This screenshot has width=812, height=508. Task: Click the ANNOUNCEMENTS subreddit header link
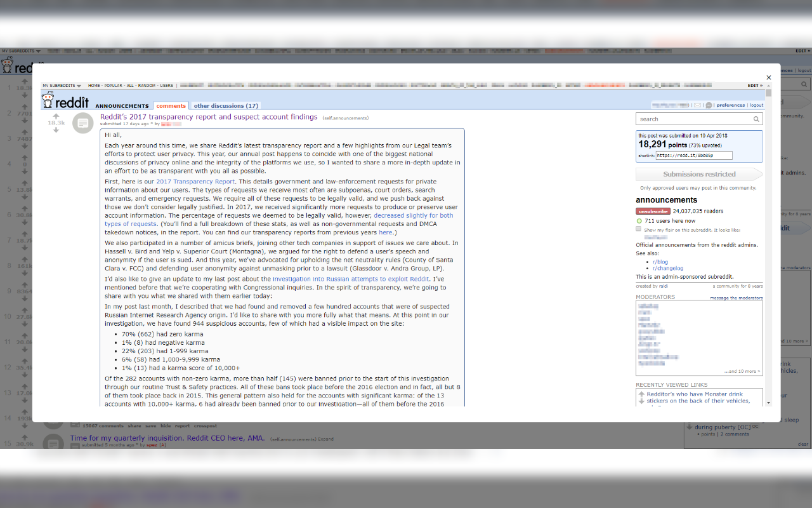tap(122, 106)
